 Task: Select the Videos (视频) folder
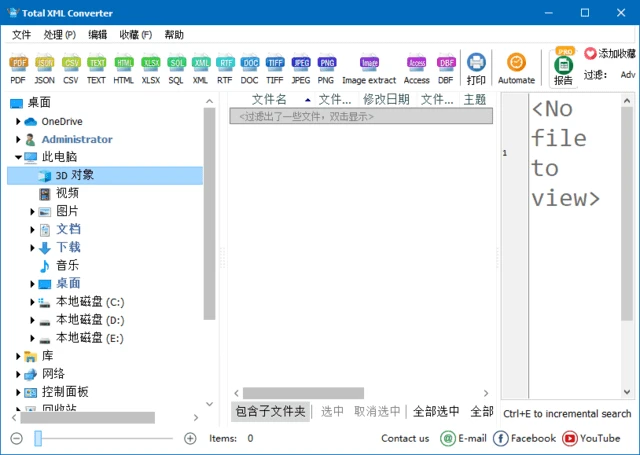(67, 193)
